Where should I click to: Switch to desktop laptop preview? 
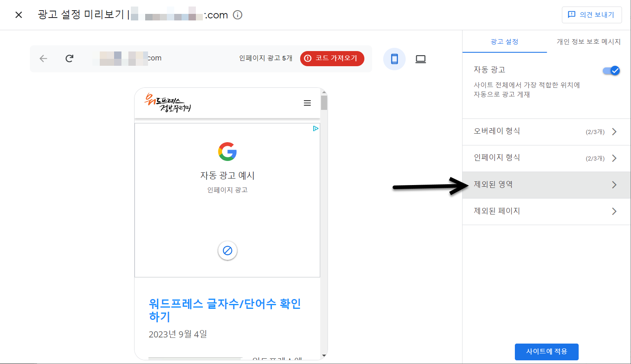click(420, 59)
